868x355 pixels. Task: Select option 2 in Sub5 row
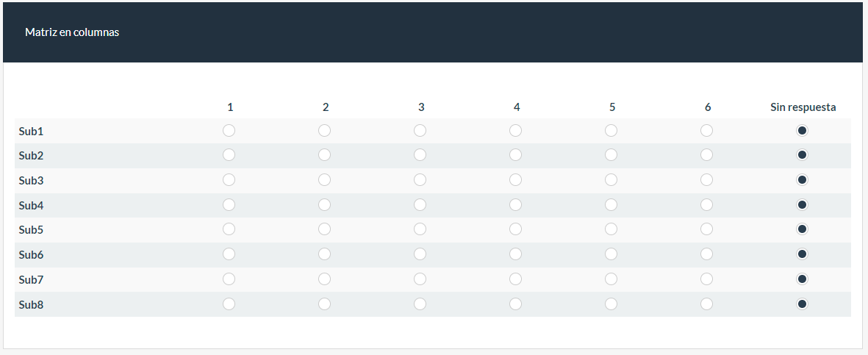[x=325, y=229]
